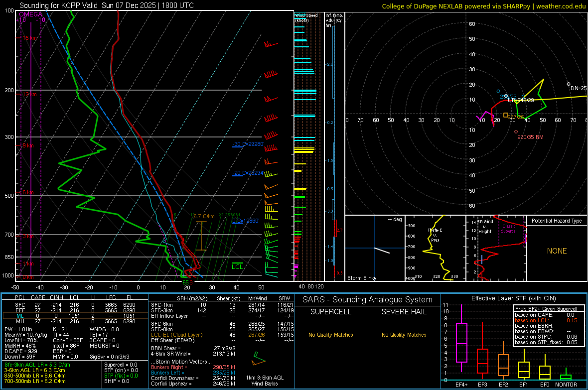The image size is (588, 390).
Task: Click the 'DownT = 59F' value
Action: click(x=20, y=357)
